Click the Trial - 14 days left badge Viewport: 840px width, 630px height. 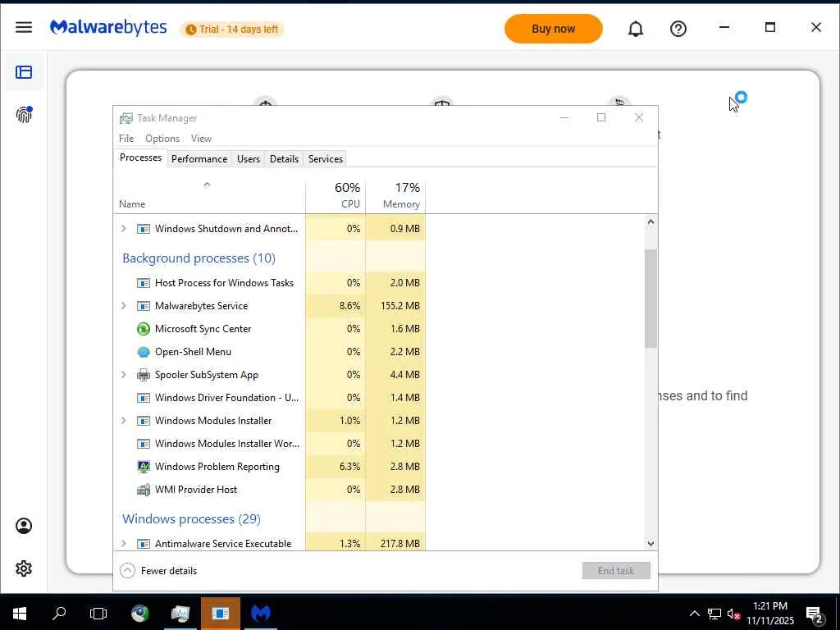(232, 29)
